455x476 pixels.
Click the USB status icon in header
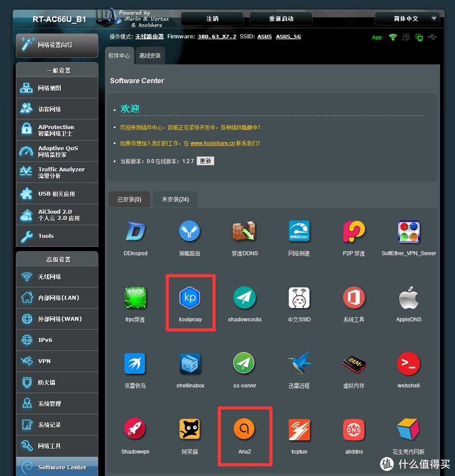pyautogui.click(x=432, y=37)
